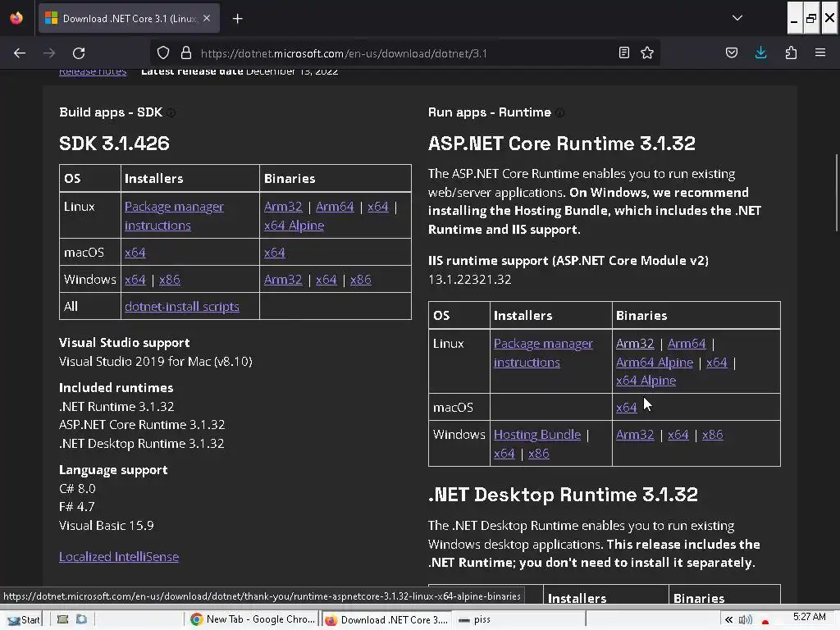Expand the list all tabs chevron
Viewport: 840px width, 630px height.
(737, 18)
